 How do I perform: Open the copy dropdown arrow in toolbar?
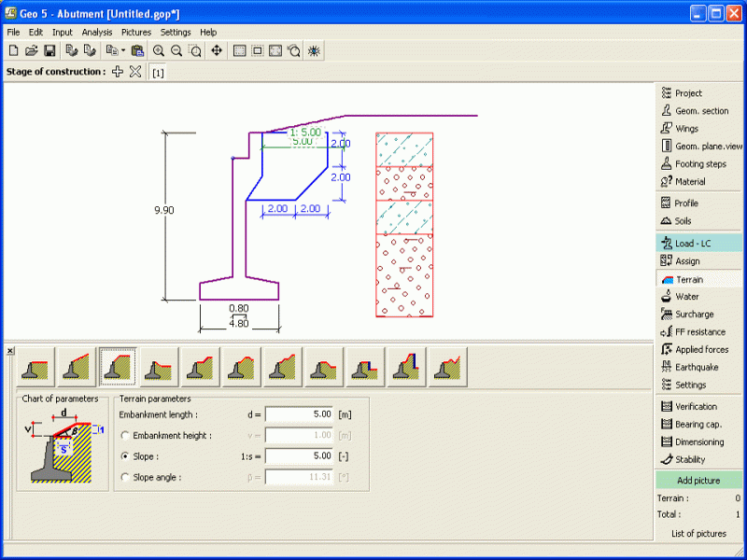[x=123, y=50]
